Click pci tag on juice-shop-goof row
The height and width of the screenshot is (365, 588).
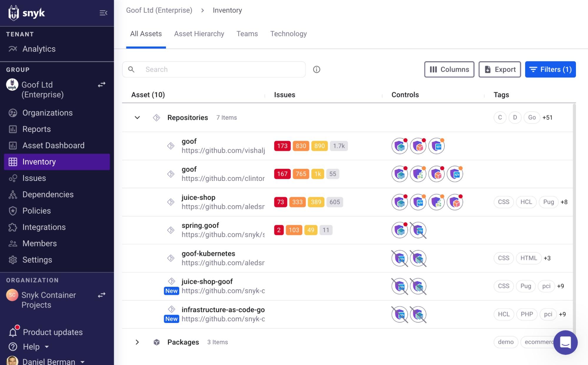pos(546,286)
